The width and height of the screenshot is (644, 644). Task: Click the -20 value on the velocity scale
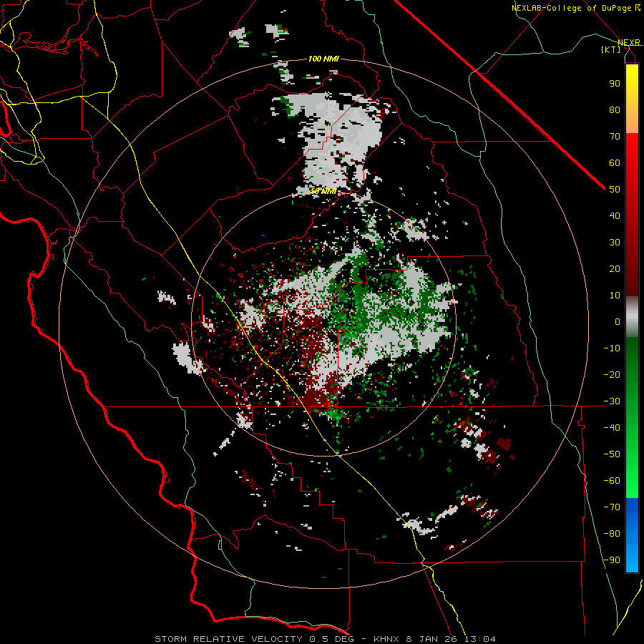point(612,375)
